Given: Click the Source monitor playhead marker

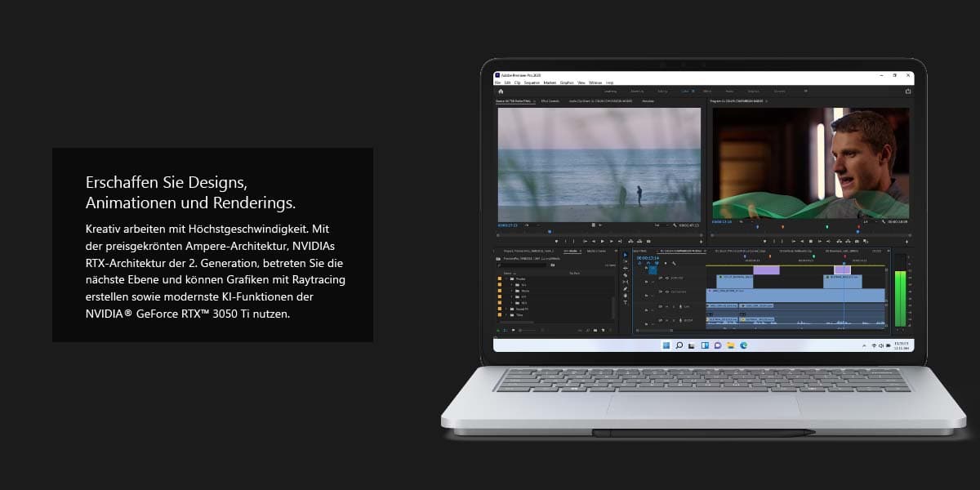Looking at the screenshot, I should point(550,231).
